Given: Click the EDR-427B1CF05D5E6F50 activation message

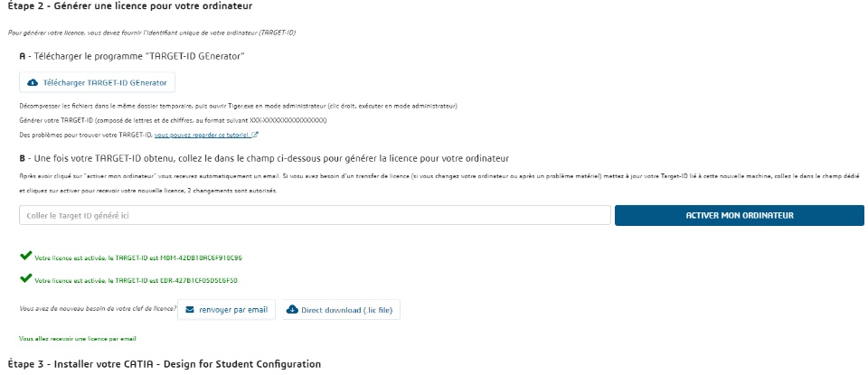Looking at the screenshot, I should pyautogui.click(x=137, y=281).
